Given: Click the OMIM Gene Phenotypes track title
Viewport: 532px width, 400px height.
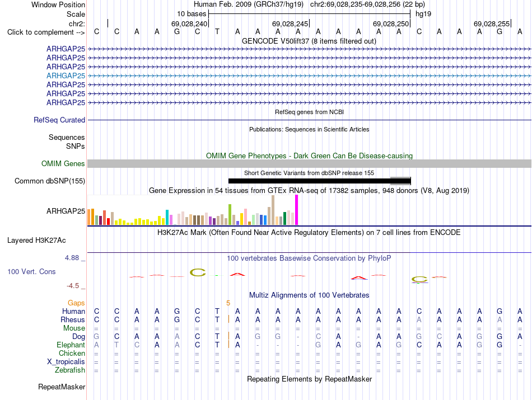Looking at the screenshot, I should (x=309, y=156).
